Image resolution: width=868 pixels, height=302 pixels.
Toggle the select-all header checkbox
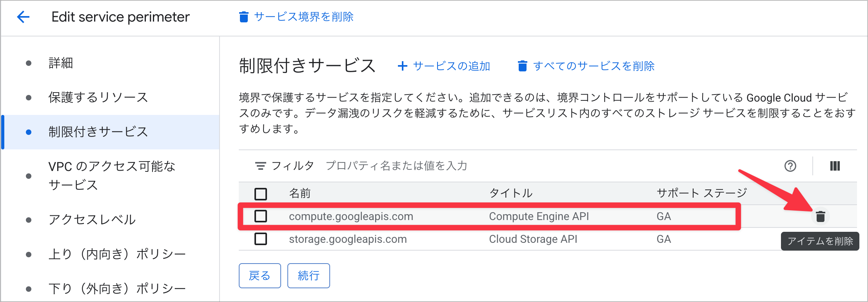[x=261, y=193]
